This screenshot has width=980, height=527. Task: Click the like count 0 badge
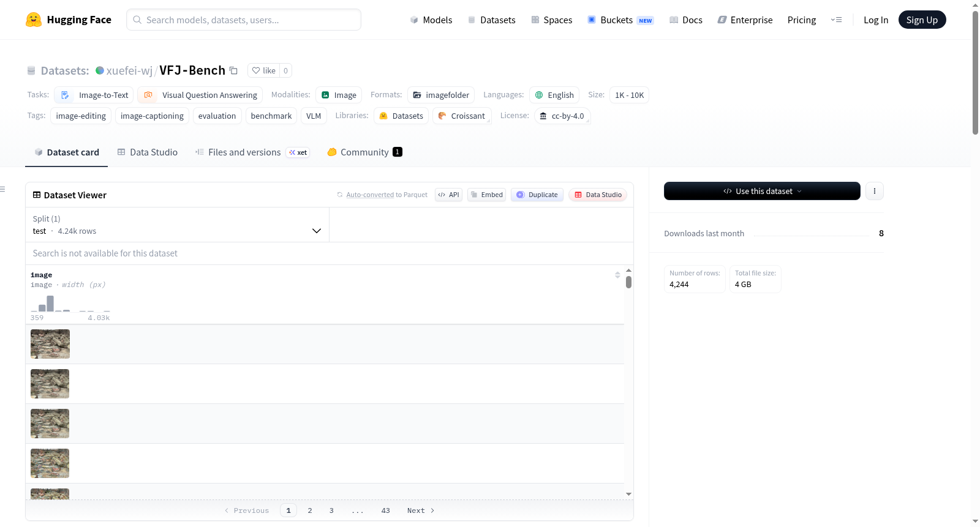coord(285,70)
